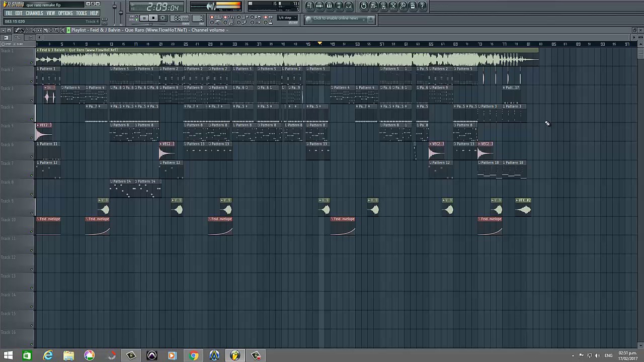Click the one-click recording microphone icon

pyautogui.click(x=403, y=6)
